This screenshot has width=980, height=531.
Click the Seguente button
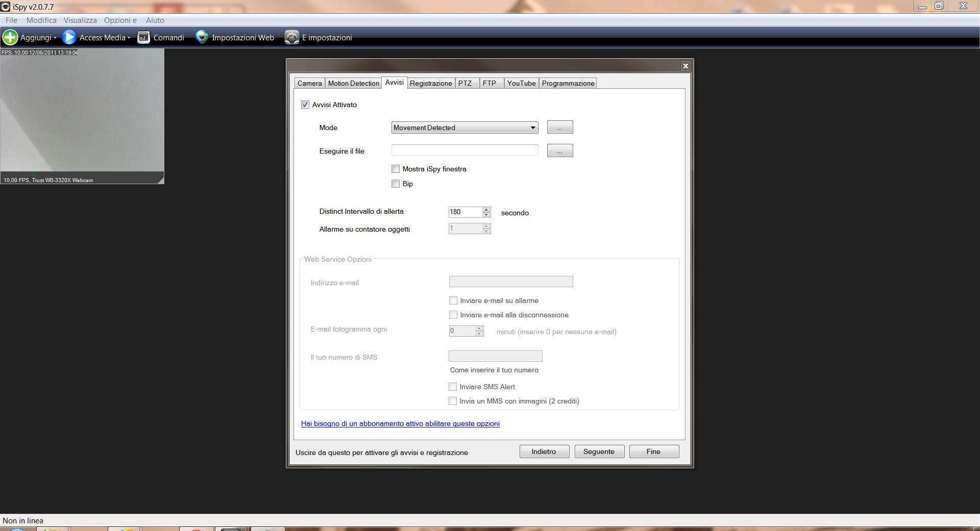599,451
